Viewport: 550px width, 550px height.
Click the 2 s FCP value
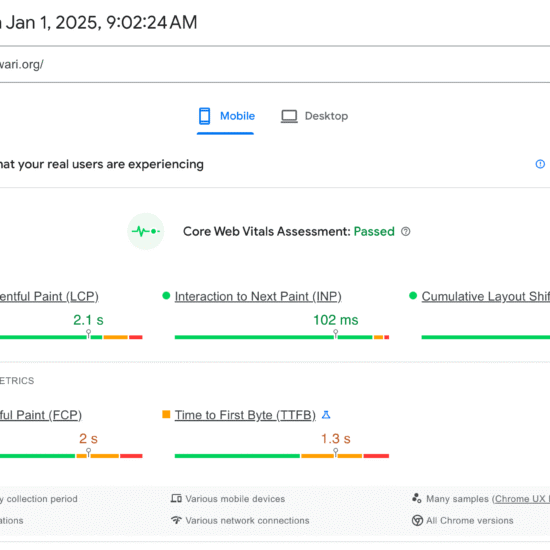pyautogui.click(x=88, y=439)
